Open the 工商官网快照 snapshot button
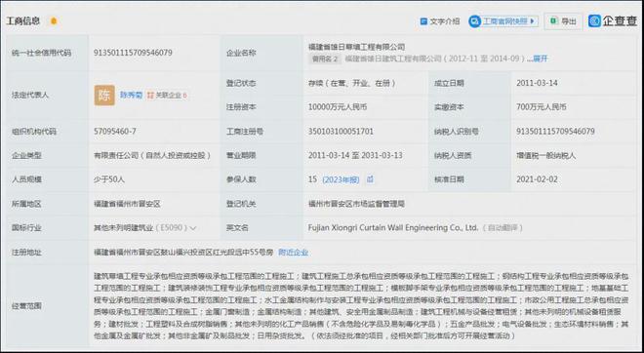This screenshot has height=353, width=644. point(503,20)
